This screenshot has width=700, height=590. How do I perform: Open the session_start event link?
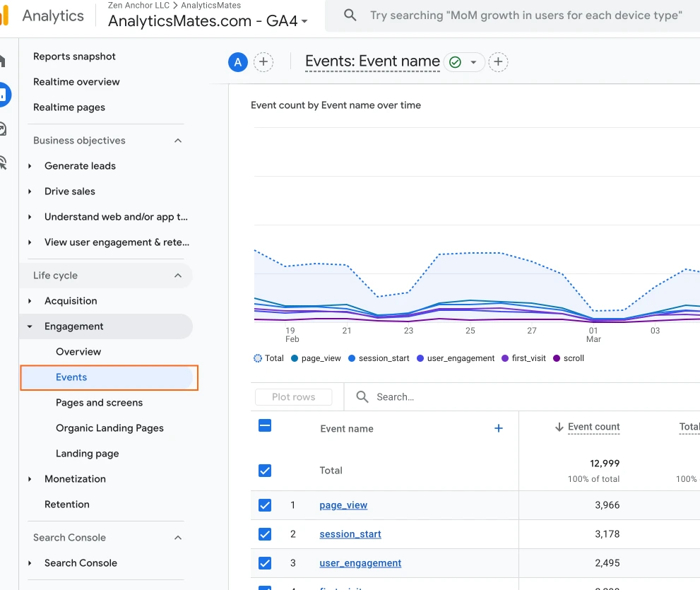(x=350, y=534)
